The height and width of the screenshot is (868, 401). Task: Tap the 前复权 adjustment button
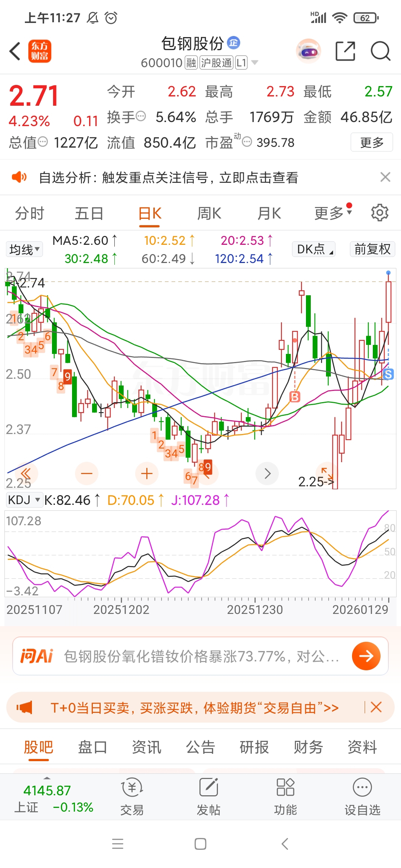tap(372, 249)
